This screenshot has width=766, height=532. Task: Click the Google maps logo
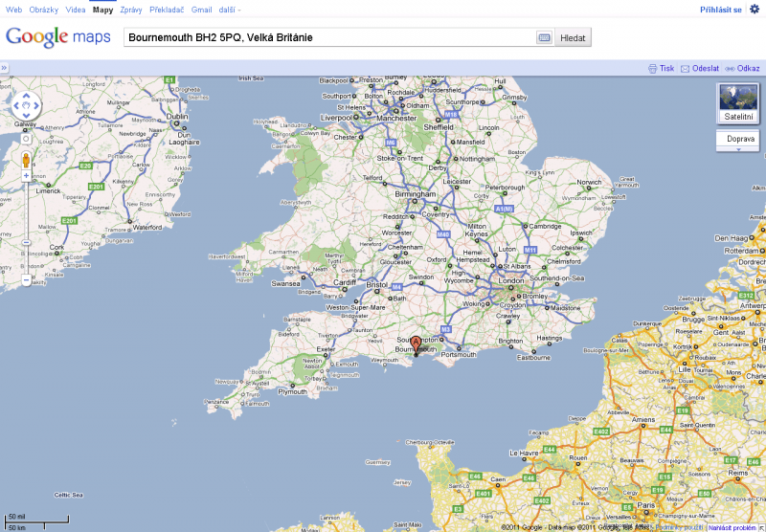point(58,37)
